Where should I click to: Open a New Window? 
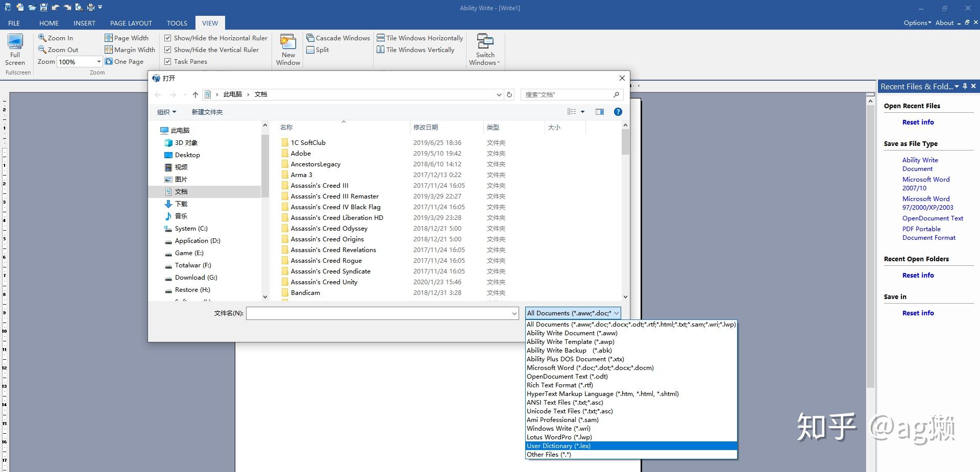click(288, 49)
